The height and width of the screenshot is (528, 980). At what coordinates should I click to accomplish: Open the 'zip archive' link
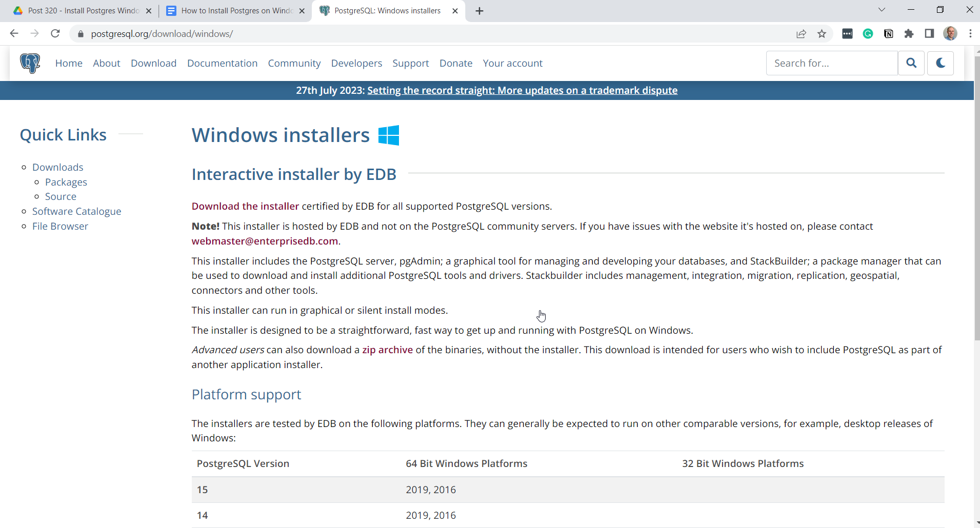click(x=387, y=350)
